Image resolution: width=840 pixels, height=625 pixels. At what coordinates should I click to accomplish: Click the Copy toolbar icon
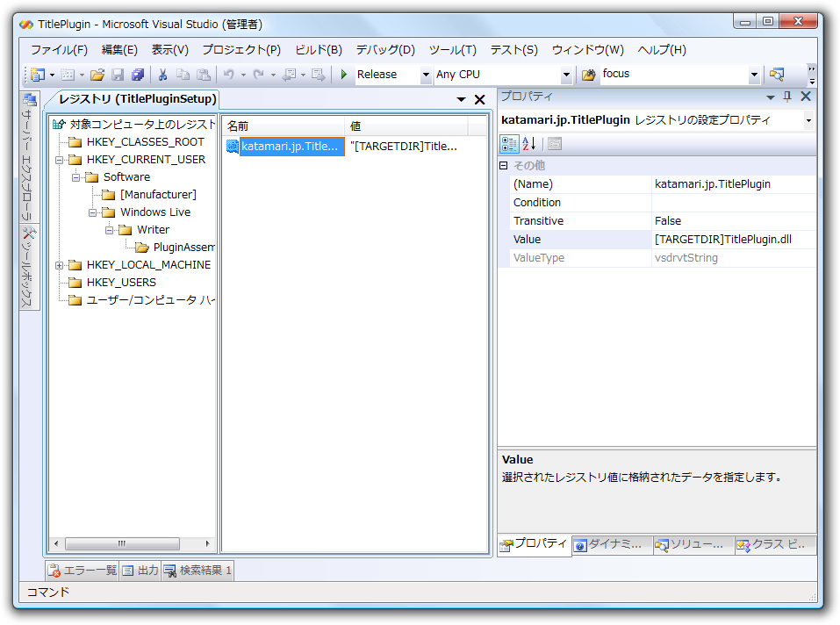[183, 75]
